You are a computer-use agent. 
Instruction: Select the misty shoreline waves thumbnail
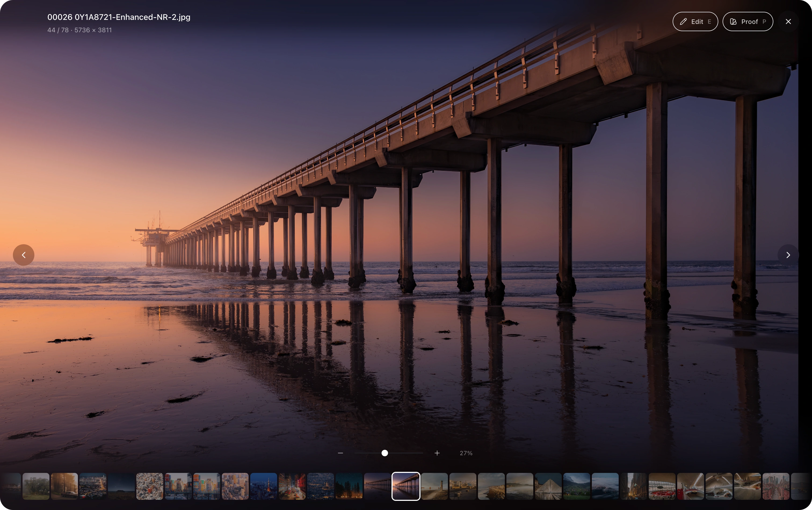520,486
